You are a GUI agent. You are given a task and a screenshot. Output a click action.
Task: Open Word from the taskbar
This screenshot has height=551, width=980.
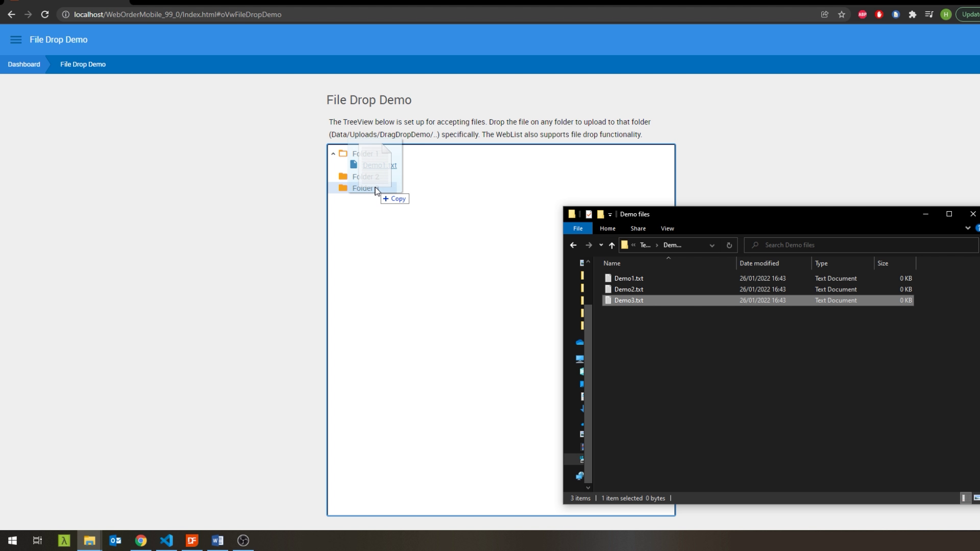217,540
